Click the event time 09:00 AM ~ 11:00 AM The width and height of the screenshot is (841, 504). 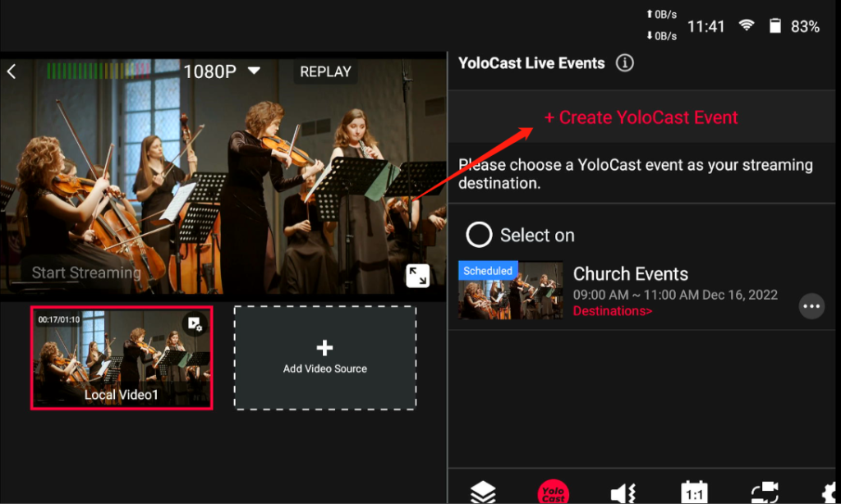coord(636,295)
